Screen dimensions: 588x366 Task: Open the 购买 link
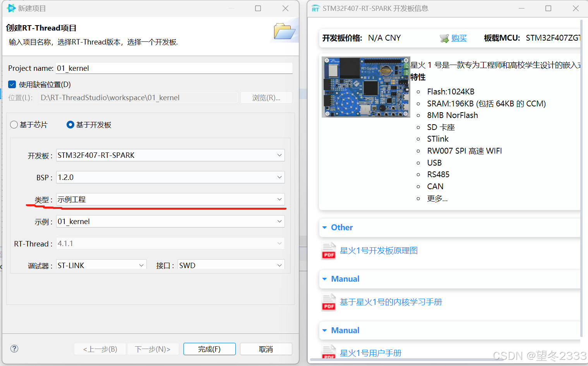tap(459, 38)
